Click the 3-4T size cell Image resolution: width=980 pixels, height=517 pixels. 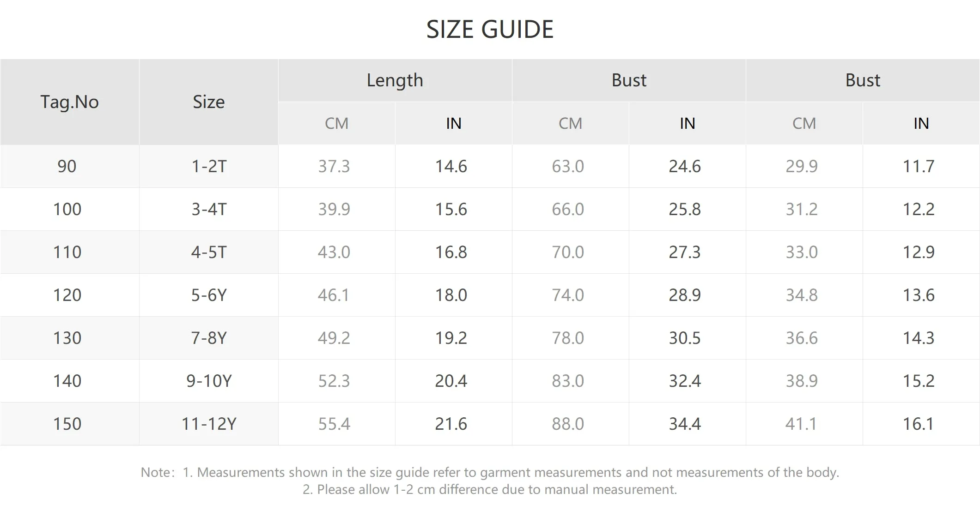[209, 209]
